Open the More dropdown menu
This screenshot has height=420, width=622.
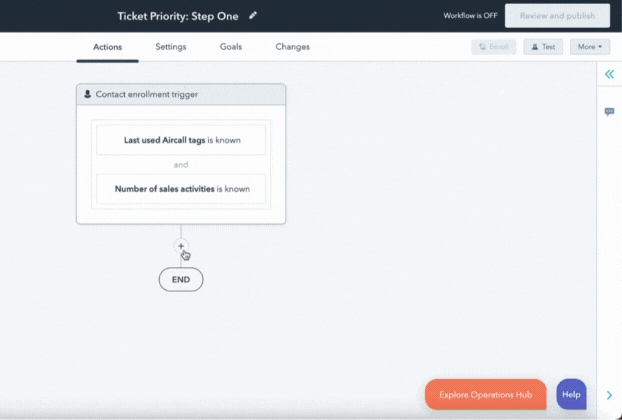point(590,47)
